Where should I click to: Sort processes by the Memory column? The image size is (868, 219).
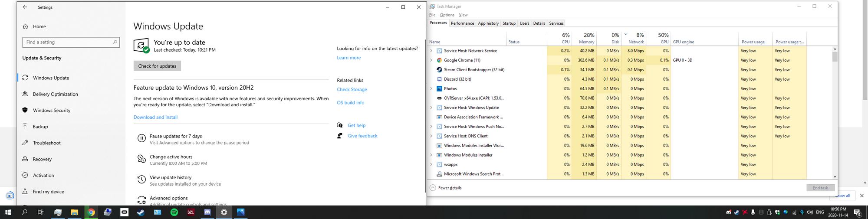pyautogui.click(x=584, y=38)
